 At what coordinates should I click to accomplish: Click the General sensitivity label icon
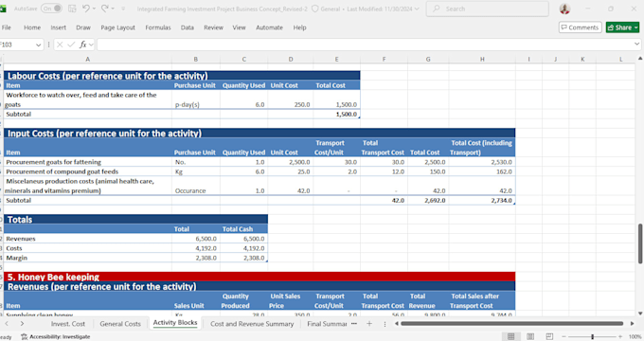315,9
